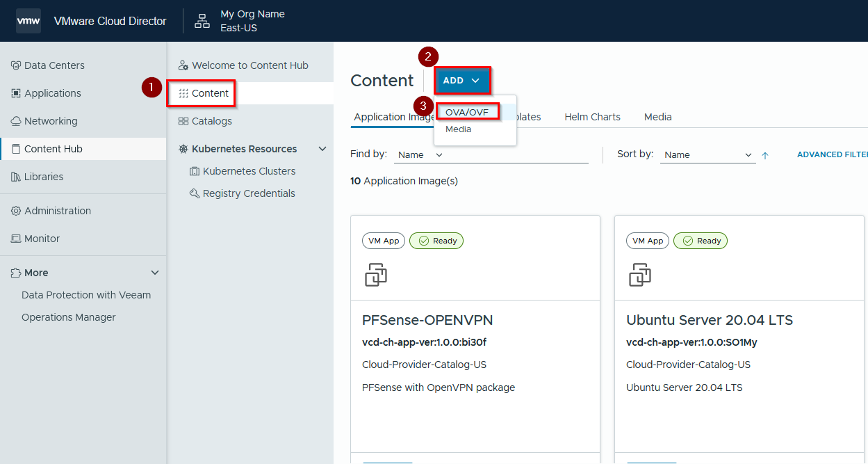This screenshot has height=464, width=868.
Task: Click the Data Centers sidebar icon
Action: 16,65
